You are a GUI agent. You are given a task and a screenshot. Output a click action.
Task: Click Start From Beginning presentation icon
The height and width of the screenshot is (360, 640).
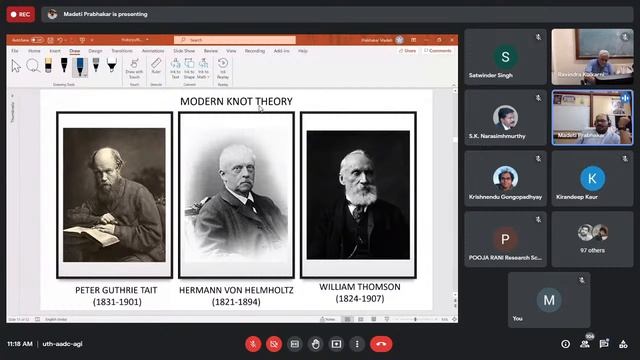pos(82,40)
